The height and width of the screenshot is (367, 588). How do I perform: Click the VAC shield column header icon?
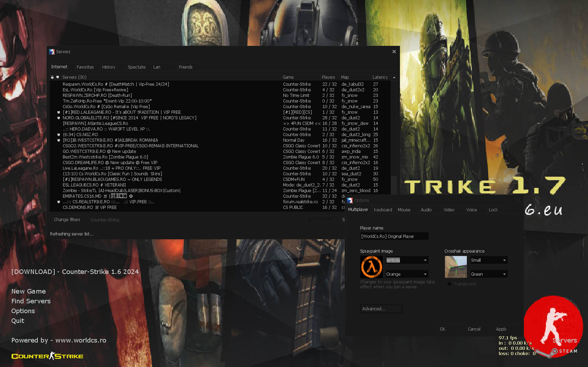click(x=58, y=77)
